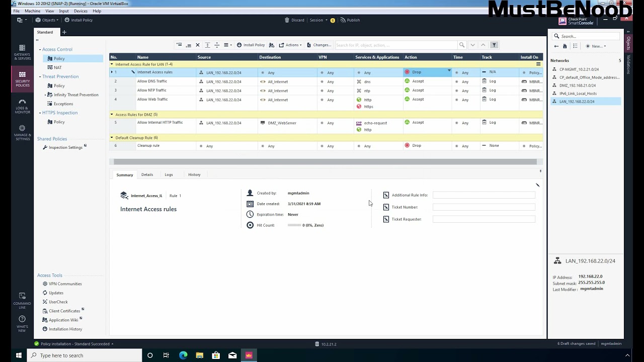Open New object dropdown
Screen dimensions: 644x362
(596, 46)
